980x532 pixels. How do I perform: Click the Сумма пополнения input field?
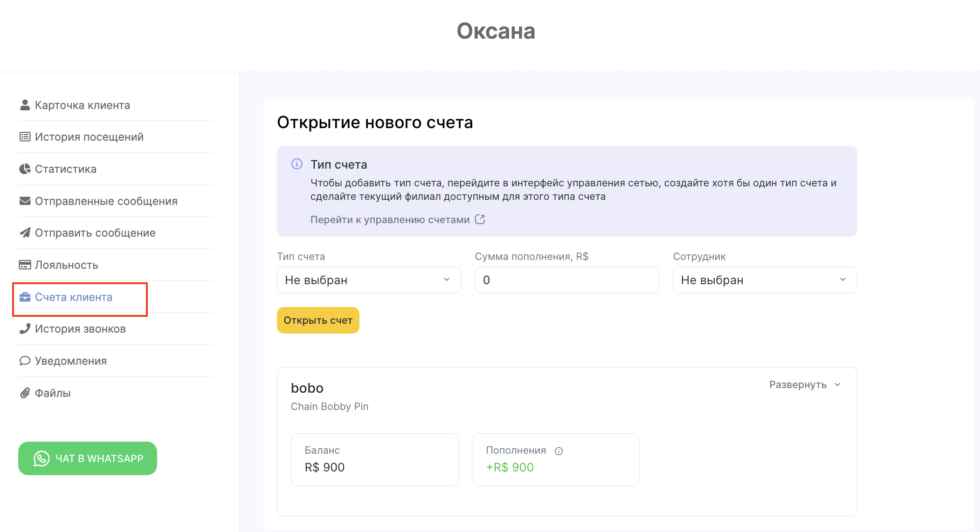(x=567, y=280)
